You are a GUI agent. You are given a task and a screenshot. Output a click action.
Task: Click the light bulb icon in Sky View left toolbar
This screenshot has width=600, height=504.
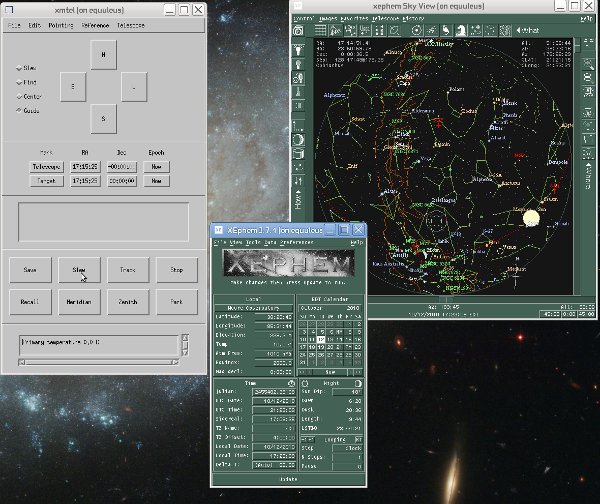pyautogui.click(x=298, y=64)
